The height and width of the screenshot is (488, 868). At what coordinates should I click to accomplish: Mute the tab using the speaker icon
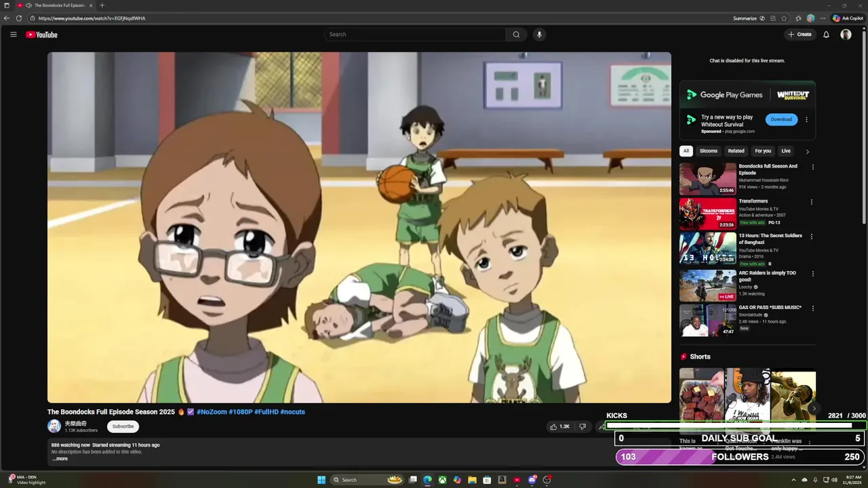tap(28, 5)
